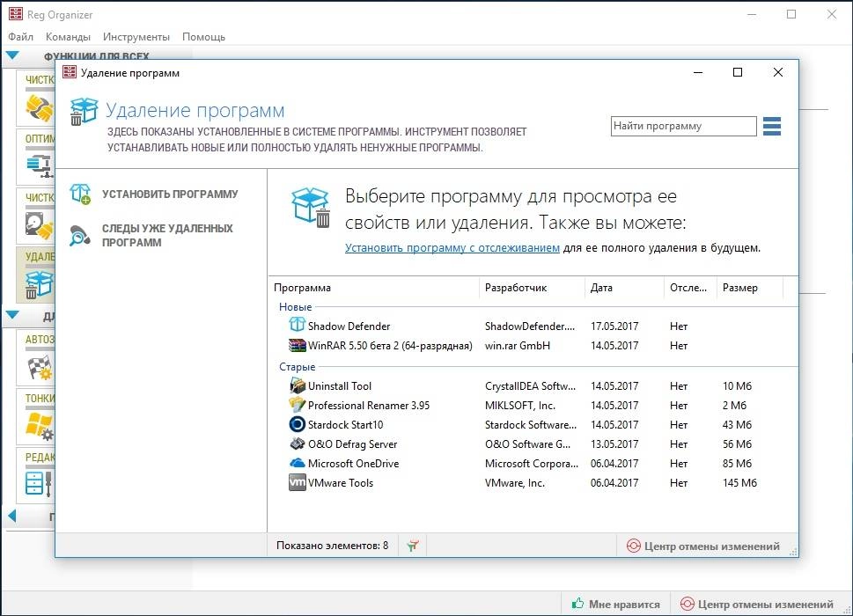853x616 pixels.
Task: Click the uninstall programs box icon in main window
Action: [39, 285]
